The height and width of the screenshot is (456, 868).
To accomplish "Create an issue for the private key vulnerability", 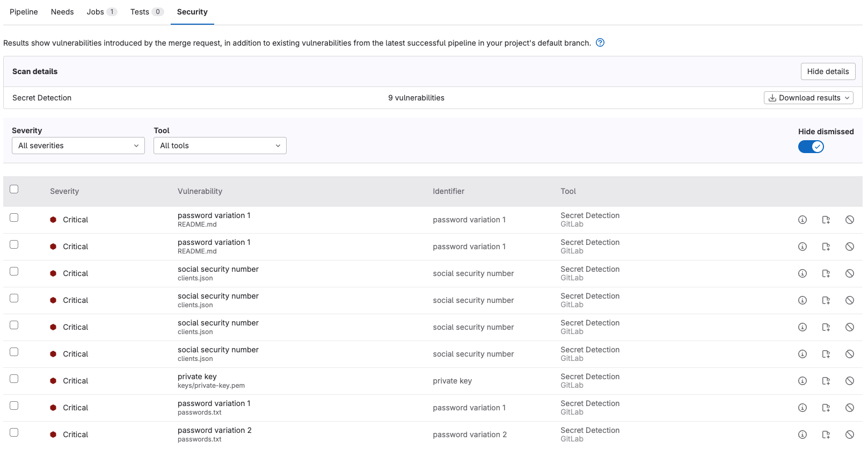I will coord(826,381).
